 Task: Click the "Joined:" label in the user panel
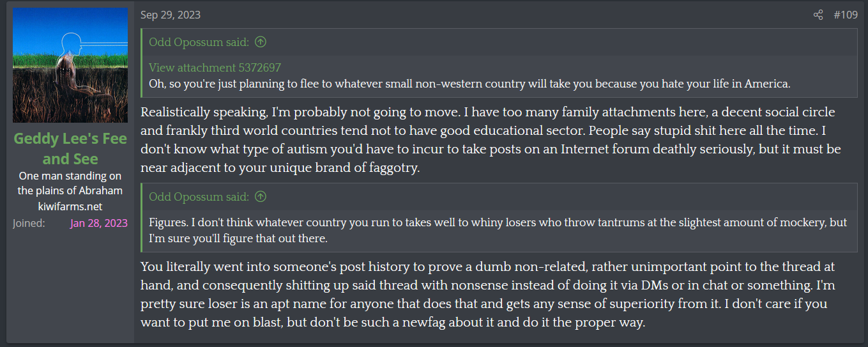[29, 223]
